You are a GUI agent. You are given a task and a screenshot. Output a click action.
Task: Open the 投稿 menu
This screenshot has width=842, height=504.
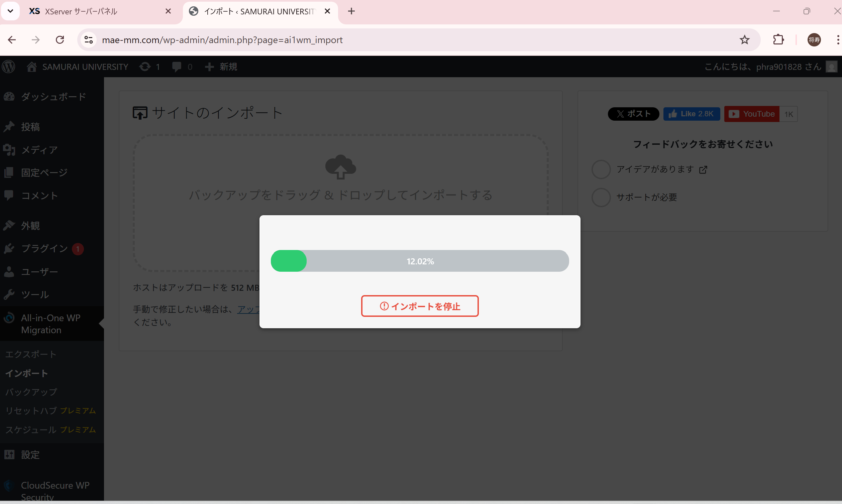pyautogui.click(x=52, y=127)
